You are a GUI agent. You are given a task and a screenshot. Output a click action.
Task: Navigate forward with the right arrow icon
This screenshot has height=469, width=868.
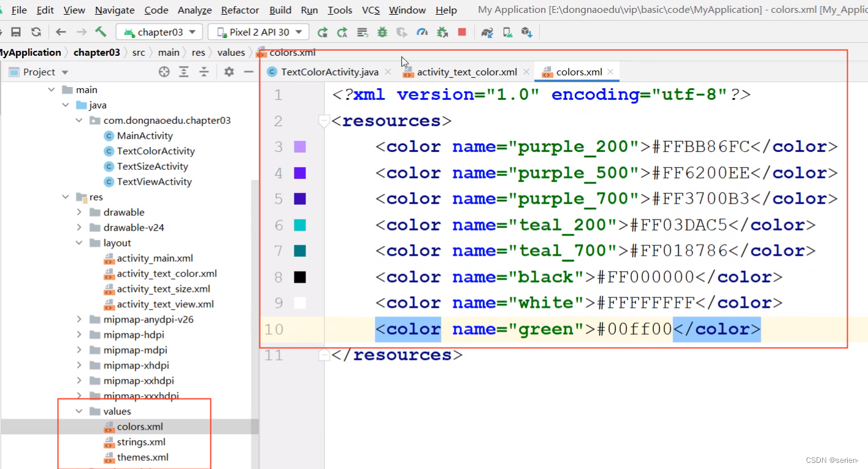[81, 32]
